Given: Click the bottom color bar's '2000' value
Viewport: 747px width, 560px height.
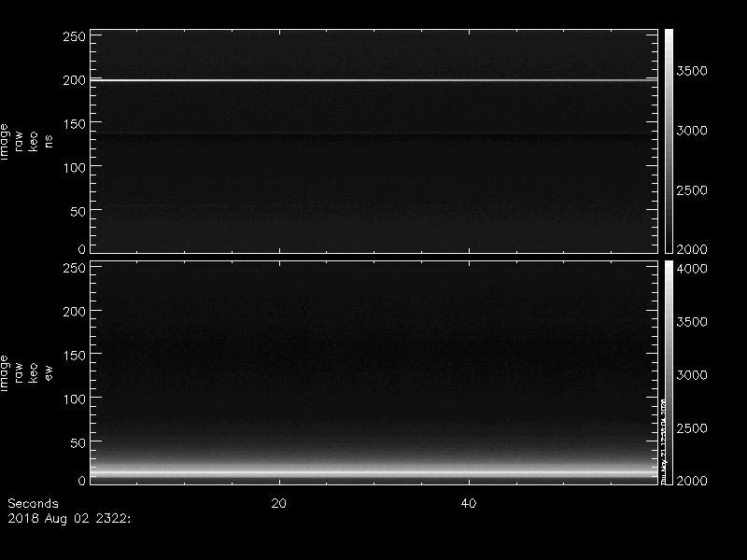Looking at the screenshot, I should pyautogui.click(x=692, y=481).
